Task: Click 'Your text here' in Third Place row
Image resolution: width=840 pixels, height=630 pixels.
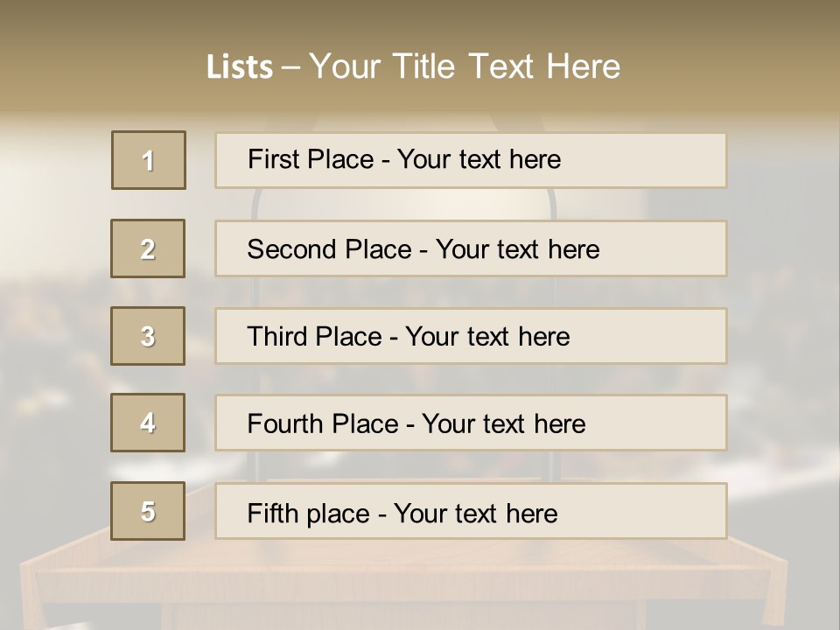Action: click(487, 337)
